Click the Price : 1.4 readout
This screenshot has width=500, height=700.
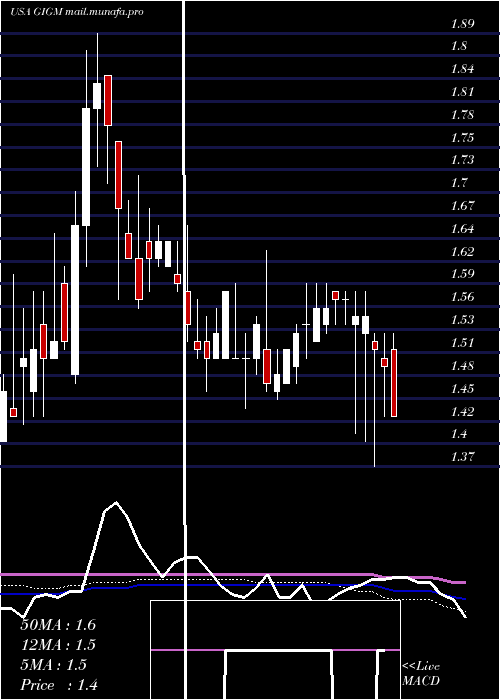point(59,685)
